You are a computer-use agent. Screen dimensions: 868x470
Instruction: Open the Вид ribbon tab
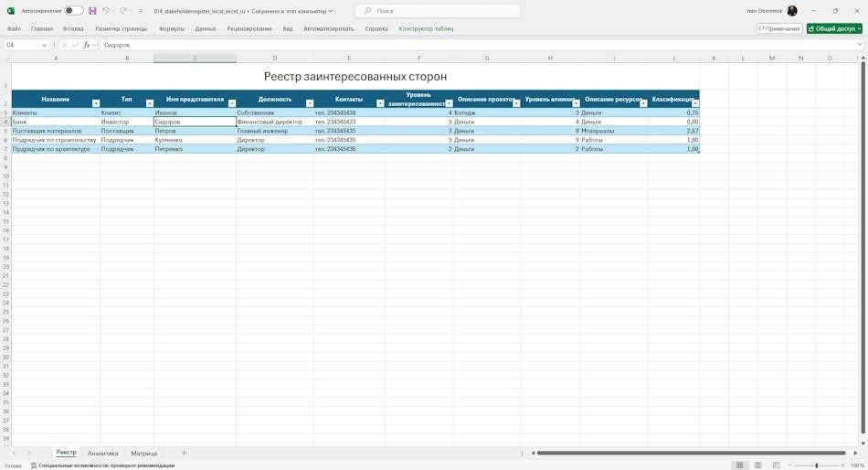288,28
